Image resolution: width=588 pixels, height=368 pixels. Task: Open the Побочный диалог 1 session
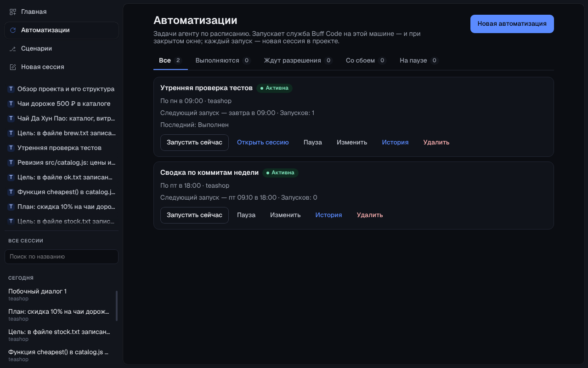click(60, 294)
